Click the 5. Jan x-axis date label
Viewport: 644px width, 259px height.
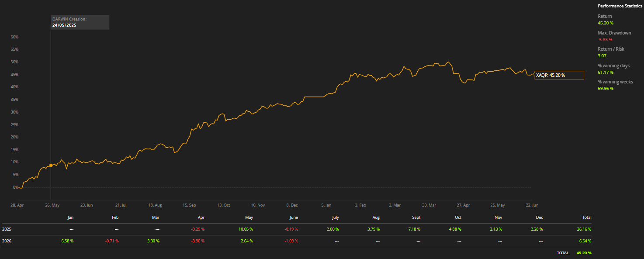(326, 205)
